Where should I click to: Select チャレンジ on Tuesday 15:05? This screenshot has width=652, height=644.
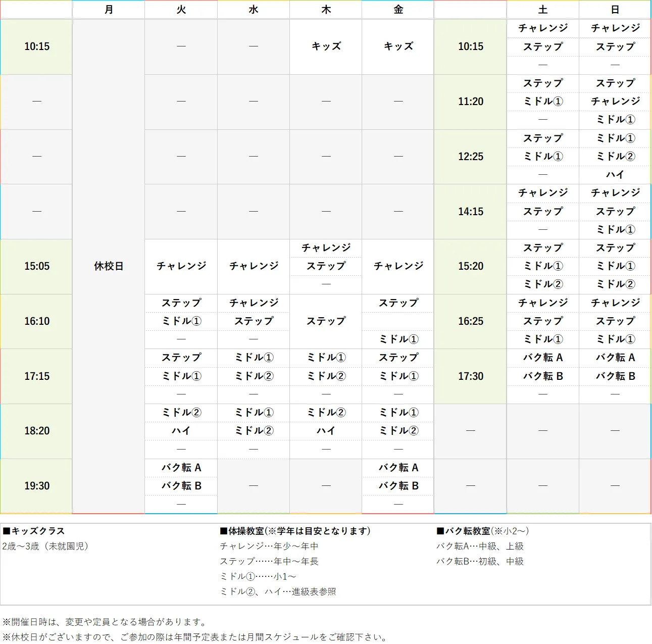pyautogui.click(x=181, y=266)
